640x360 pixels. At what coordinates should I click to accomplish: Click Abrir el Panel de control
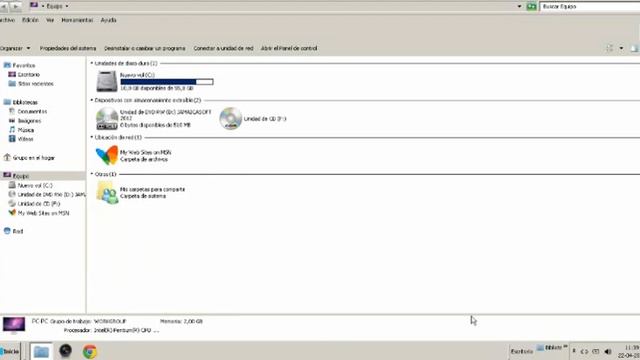coord(289,48)
